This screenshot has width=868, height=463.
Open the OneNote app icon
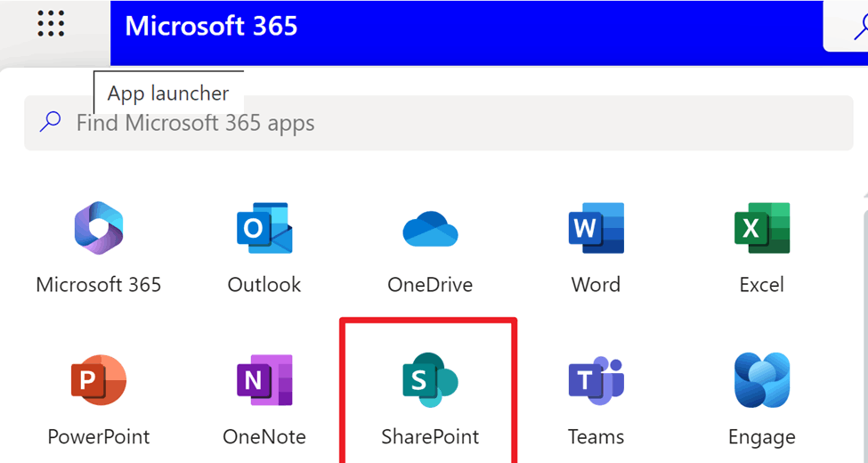(x=264, y=380)
